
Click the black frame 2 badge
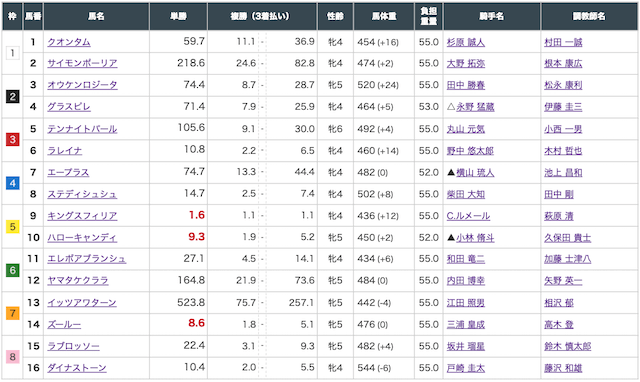tap(12, 96)
